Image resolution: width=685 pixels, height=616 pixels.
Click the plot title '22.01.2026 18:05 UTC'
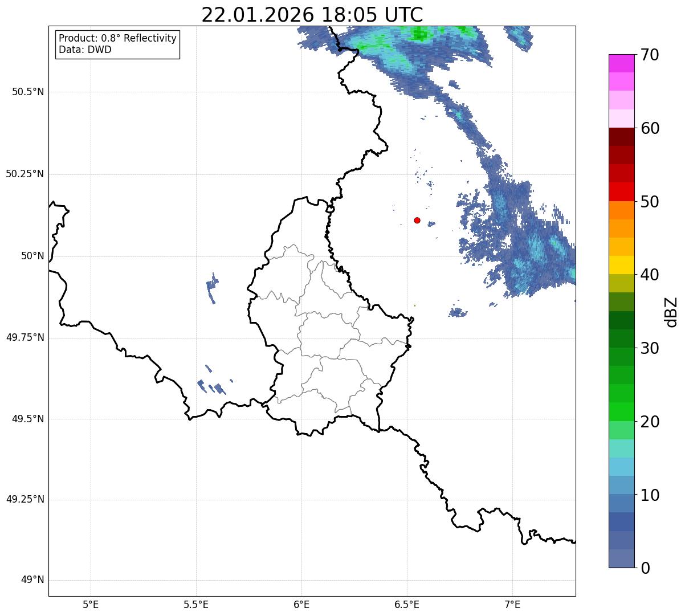[312, 15]
